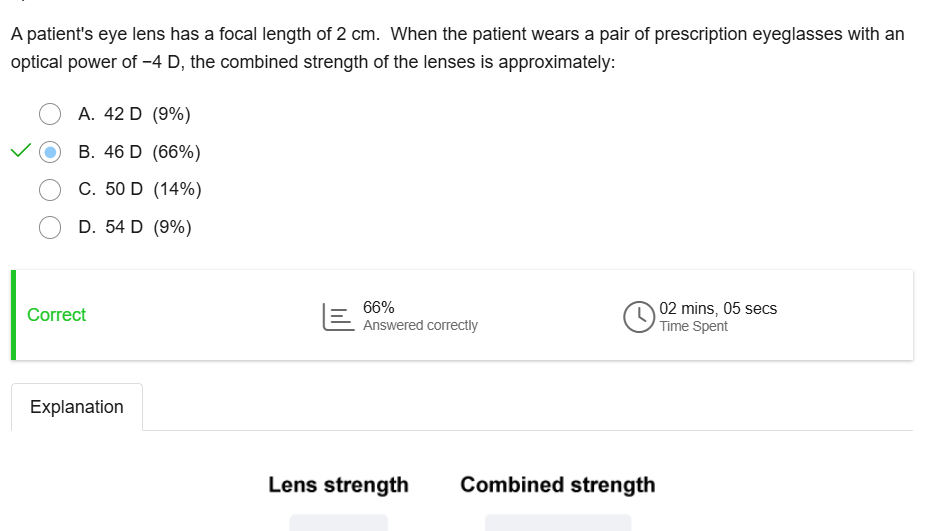Choose the radio button for C. 50 D
The image size is (934, 531).
(x=50, y=189)
